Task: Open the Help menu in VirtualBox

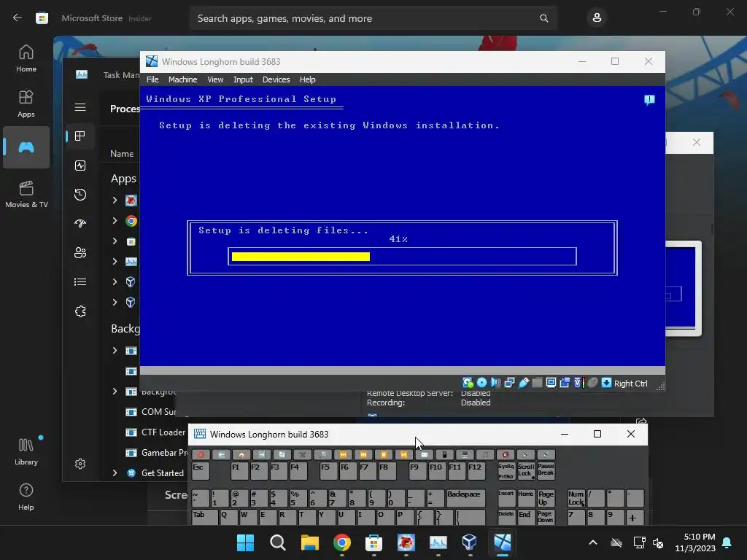Action: 307,79
